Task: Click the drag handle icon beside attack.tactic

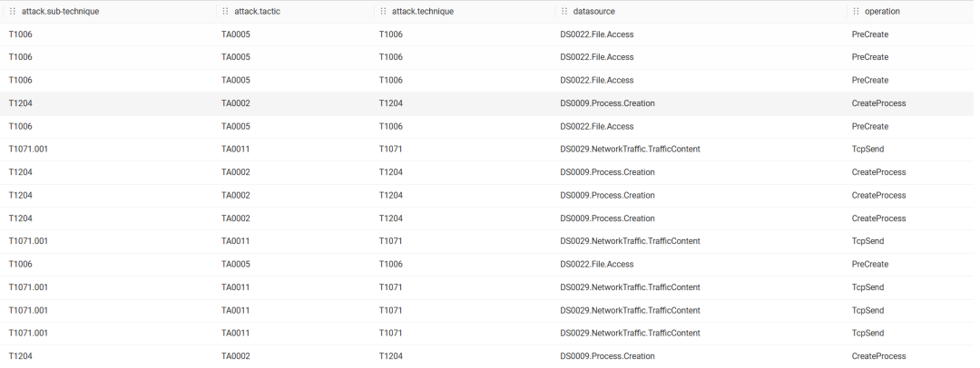Action: pos(225,11)
